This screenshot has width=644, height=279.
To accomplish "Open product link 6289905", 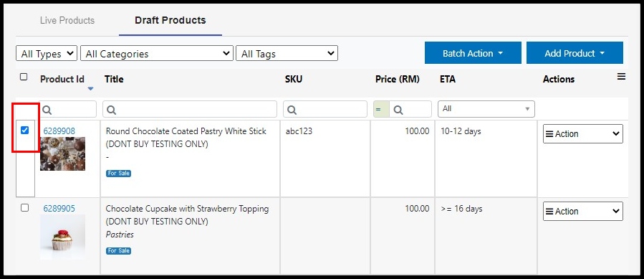I will (59, 209).
